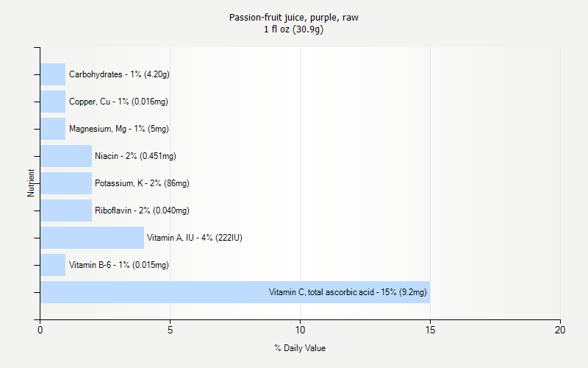Click the Nutrient axis title
Viewport: 588px width, 368px height.
[x=31, y=183]
